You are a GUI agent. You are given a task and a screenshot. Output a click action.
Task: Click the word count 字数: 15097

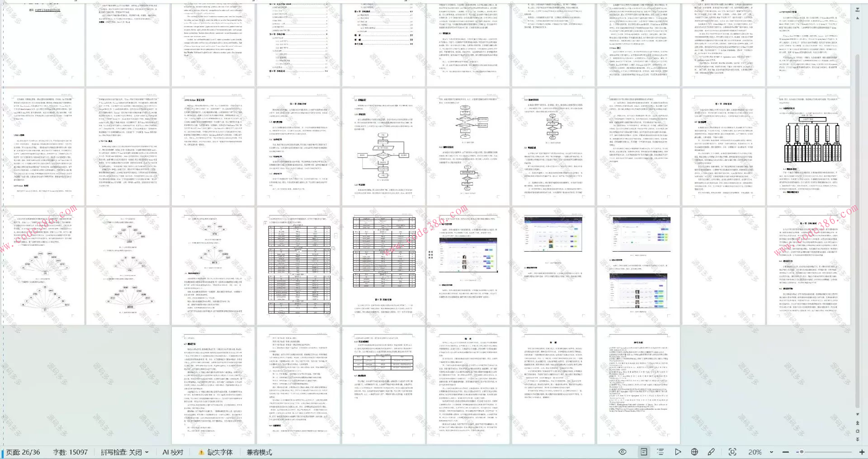point(70,452)
